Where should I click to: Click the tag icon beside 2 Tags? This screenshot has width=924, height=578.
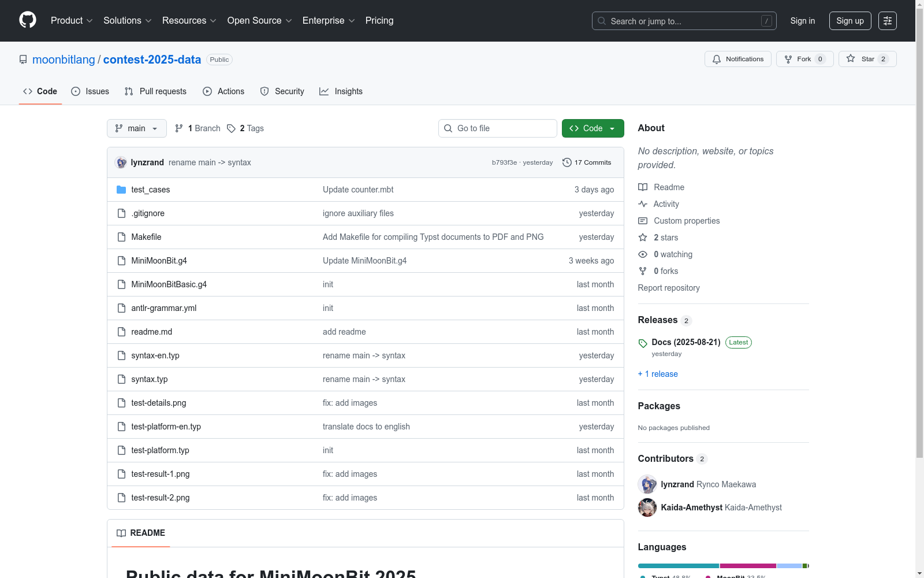(x=231, y=128)
